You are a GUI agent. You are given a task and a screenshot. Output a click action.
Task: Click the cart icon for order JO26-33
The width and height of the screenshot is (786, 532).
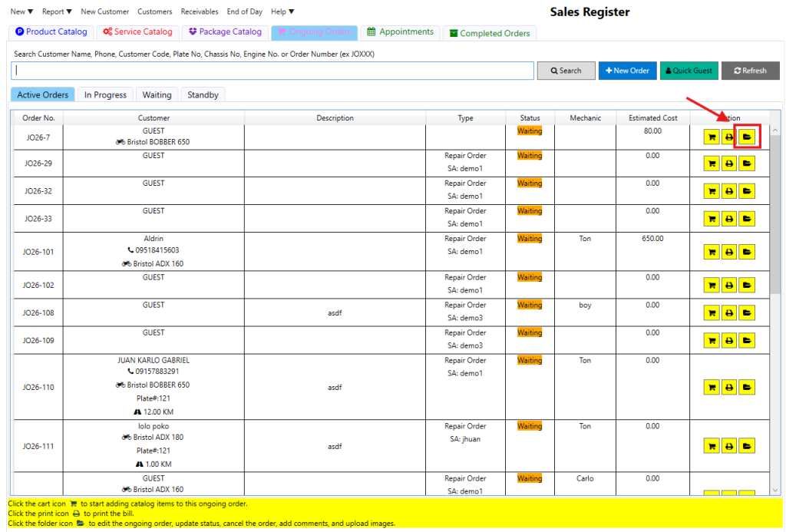coord(712,219)
